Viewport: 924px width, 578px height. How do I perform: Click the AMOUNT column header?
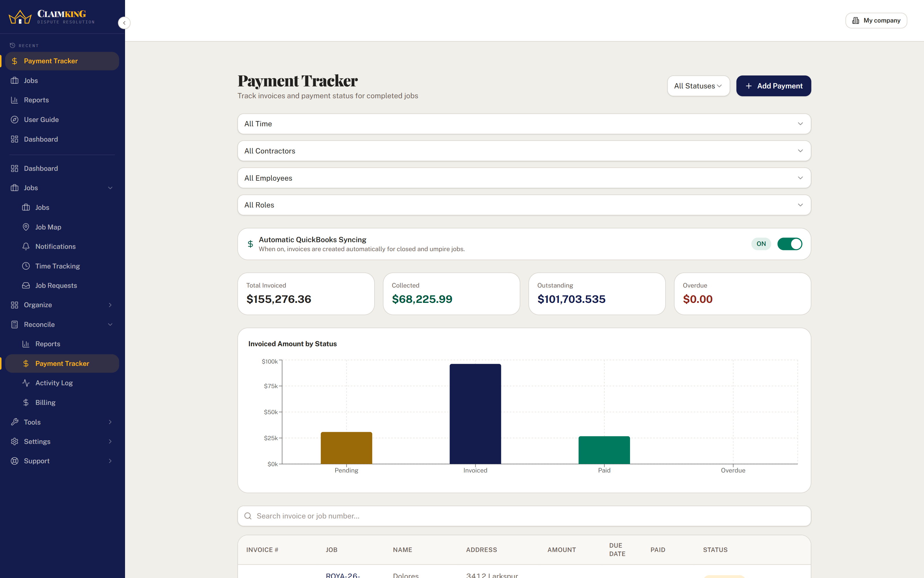coord(561,550)
